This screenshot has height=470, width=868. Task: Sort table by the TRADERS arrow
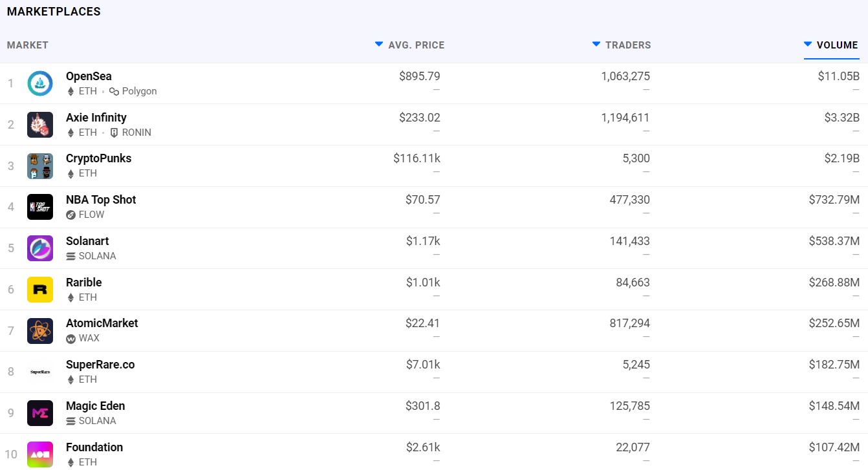[x=596, y=44]
